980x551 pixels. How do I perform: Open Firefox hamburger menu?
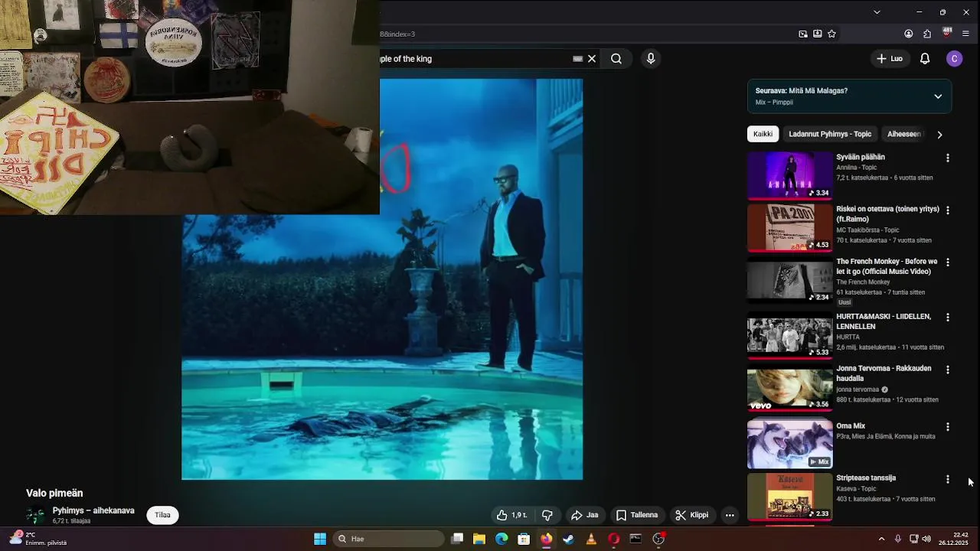965,34
